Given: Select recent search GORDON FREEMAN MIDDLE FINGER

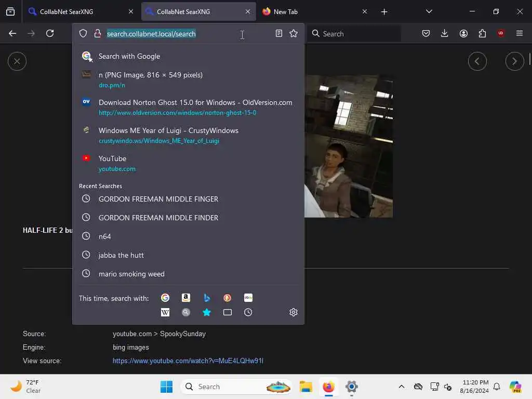Looking at the screenshot, I should pyautogui.click(x=188, y=199).
